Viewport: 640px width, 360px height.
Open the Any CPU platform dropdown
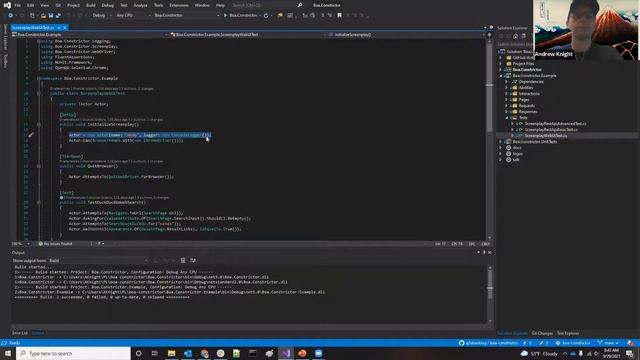133,16
